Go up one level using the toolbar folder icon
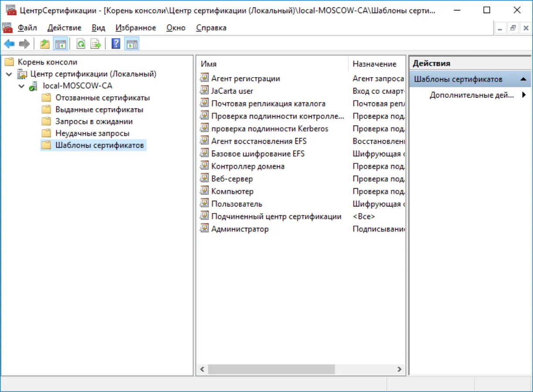This screenshot has height=392, width=533. tap(44, 44)
